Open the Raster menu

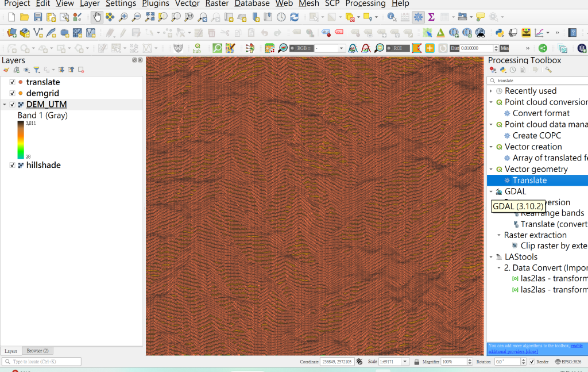coord(216,3)
